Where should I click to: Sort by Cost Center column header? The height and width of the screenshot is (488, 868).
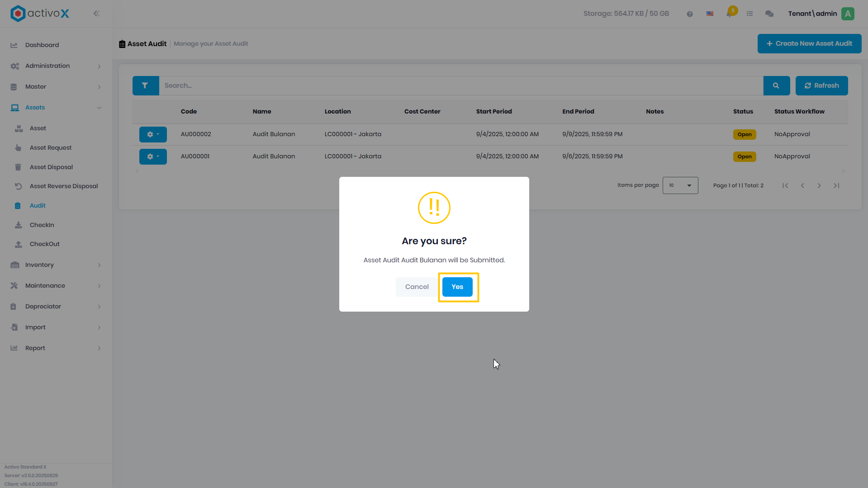422,112
